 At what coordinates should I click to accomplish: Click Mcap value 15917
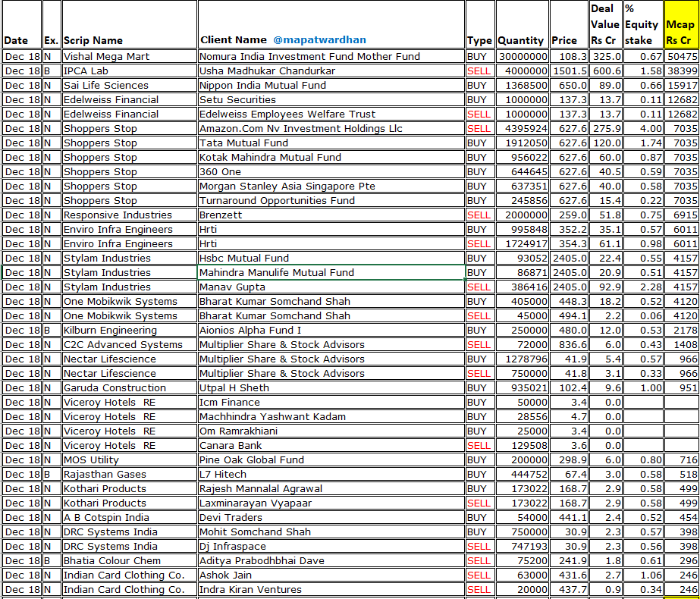[x=682, y=85]
